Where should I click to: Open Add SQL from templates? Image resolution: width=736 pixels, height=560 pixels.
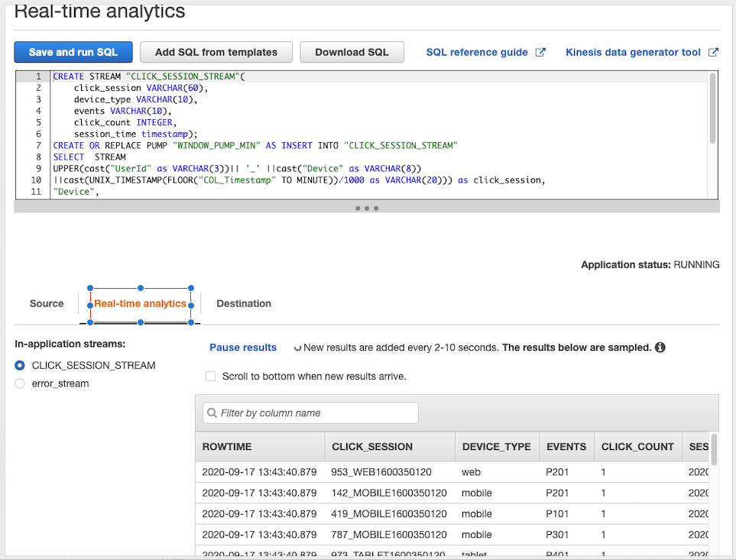tap(216, 52)
